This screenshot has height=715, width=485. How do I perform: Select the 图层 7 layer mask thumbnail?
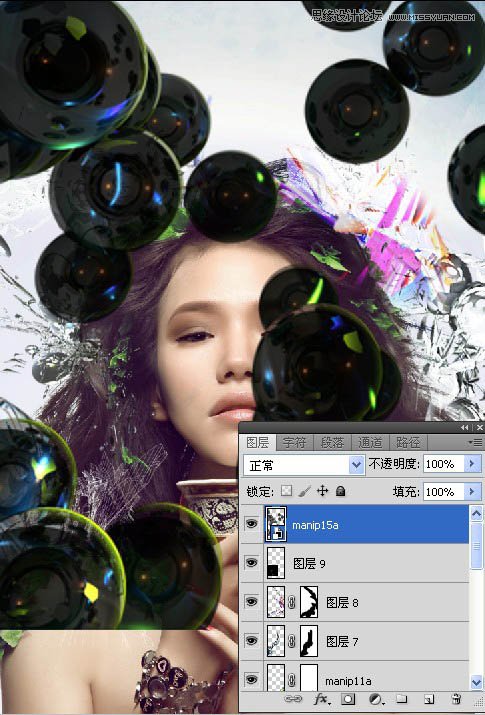point(309,641)
